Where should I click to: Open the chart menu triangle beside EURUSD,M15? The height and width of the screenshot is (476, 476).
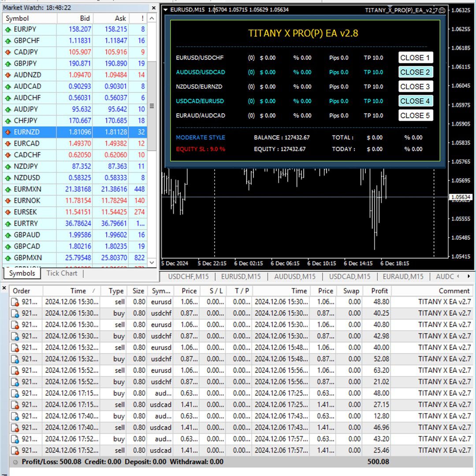[x=165, y=10]
